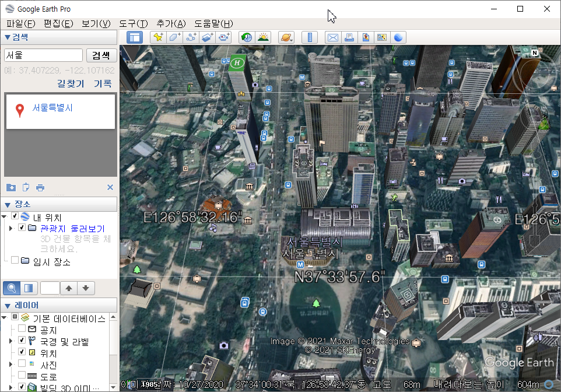
Task: Click the red pin for 서울특별시 result
Action: click(20, 110)
